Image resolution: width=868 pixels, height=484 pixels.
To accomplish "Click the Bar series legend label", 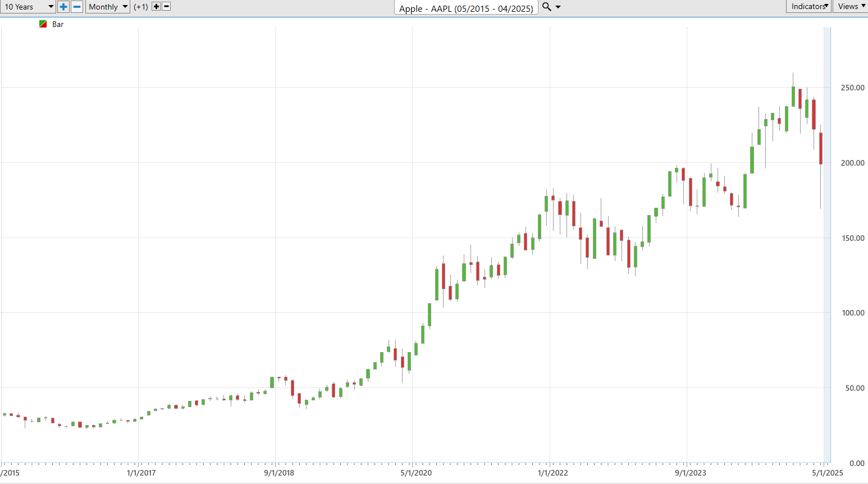I will [x=58, y=24].
